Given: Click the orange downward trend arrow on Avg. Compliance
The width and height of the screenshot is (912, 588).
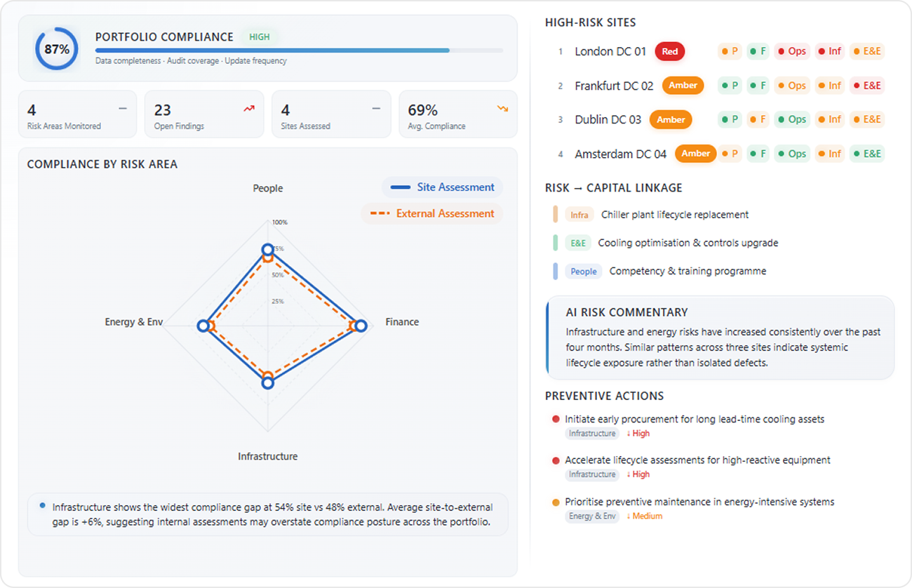Looking at the screenshot, I should point(502,109).
